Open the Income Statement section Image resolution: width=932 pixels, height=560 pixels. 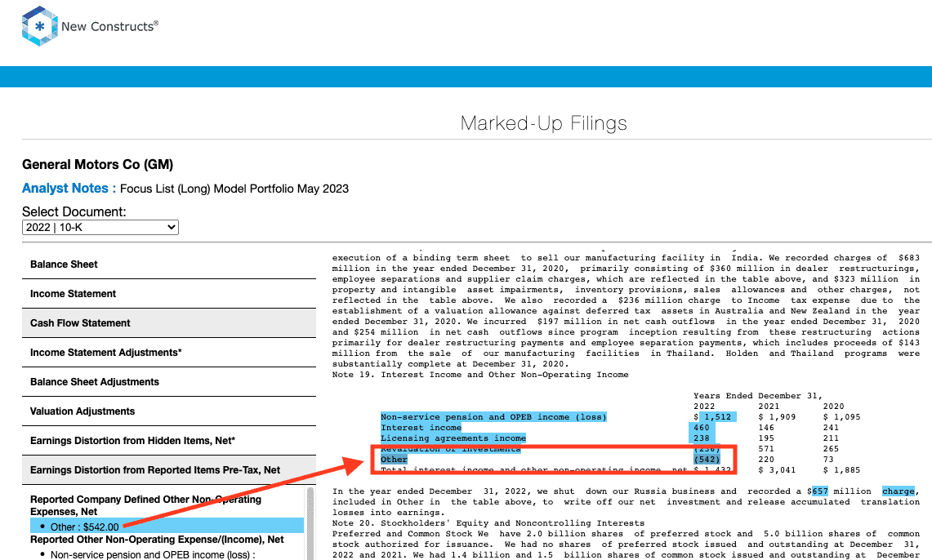169,294
